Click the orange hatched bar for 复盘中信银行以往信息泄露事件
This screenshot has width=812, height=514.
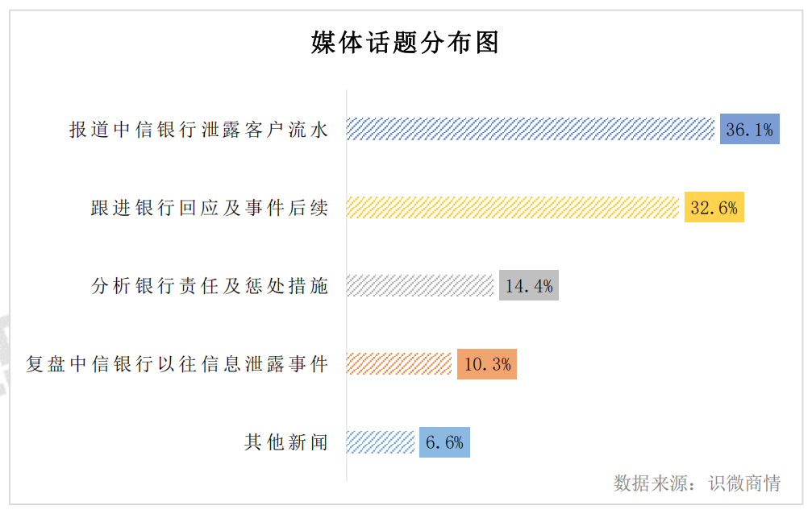pos(399,364)
